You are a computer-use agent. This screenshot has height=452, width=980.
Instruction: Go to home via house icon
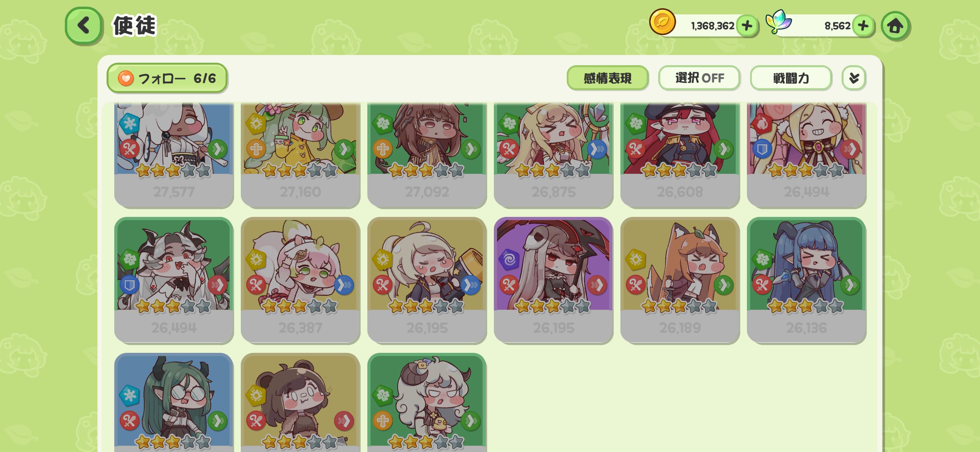[x=895, y=26]
